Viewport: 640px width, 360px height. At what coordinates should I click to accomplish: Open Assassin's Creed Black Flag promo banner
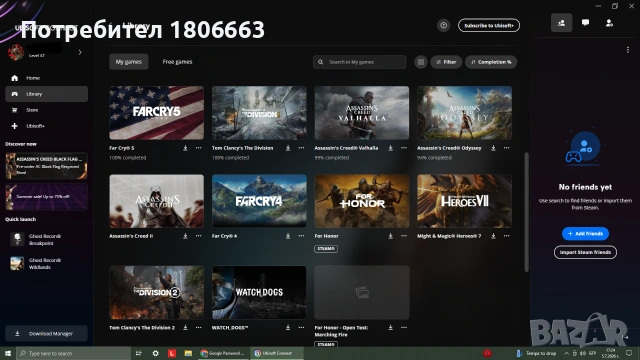point(47,166)
